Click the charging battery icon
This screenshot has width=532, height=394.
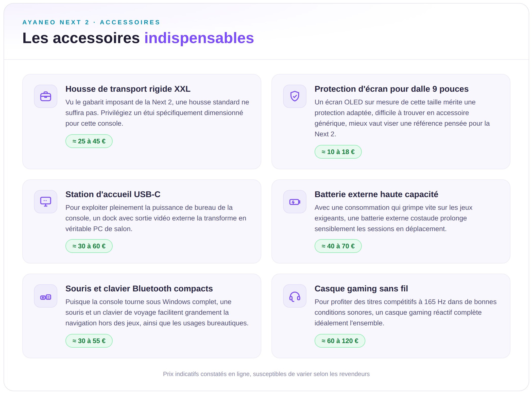[x=295, y=202]
